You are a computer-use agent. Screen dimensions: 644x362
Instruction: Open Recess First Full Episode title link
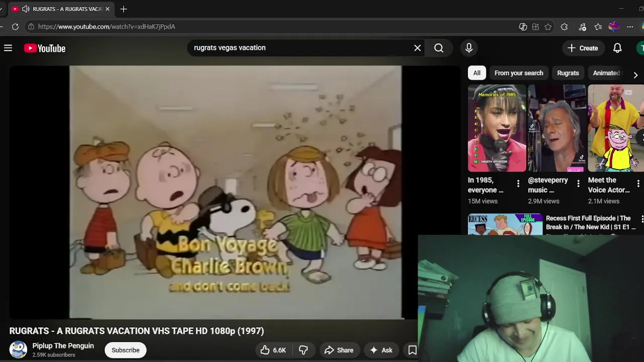pyautogui.click(x=591, y=223)
